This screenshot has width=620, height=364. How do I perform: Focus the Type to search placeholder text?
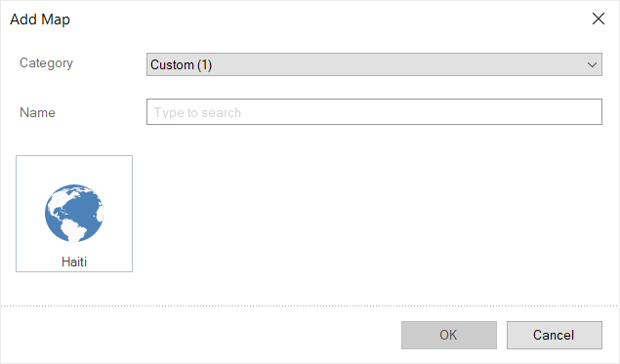tap(197, 112)
